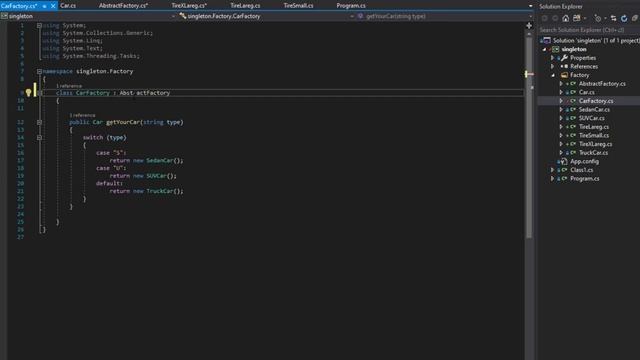This screenshot has width=640, height=360.
Task: Collapse the namespace singleton.Factory block
Action: click(x=39, y=71)
